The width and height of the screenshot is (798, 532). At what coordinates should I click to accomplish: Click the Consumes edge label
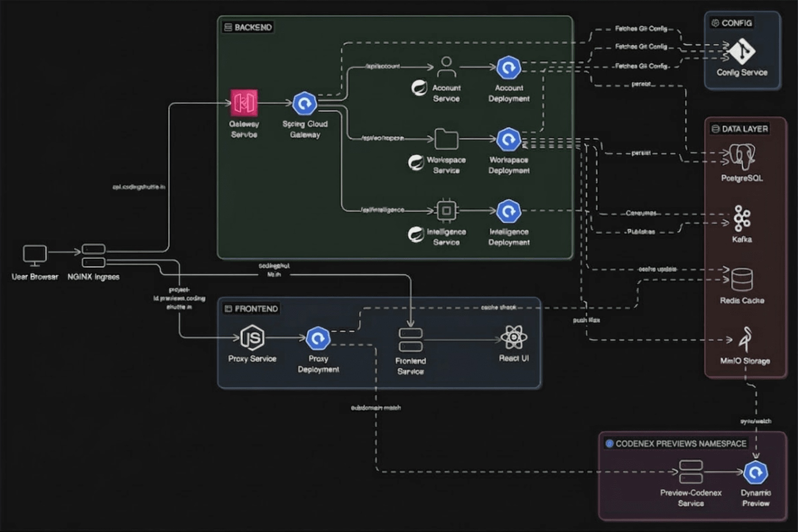pos(641,213)
